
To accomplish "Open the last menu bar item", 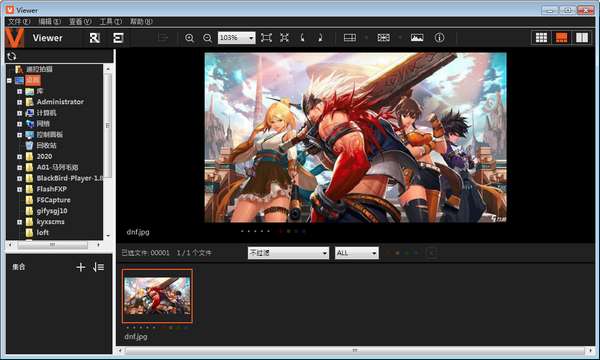I will (141, 21).
